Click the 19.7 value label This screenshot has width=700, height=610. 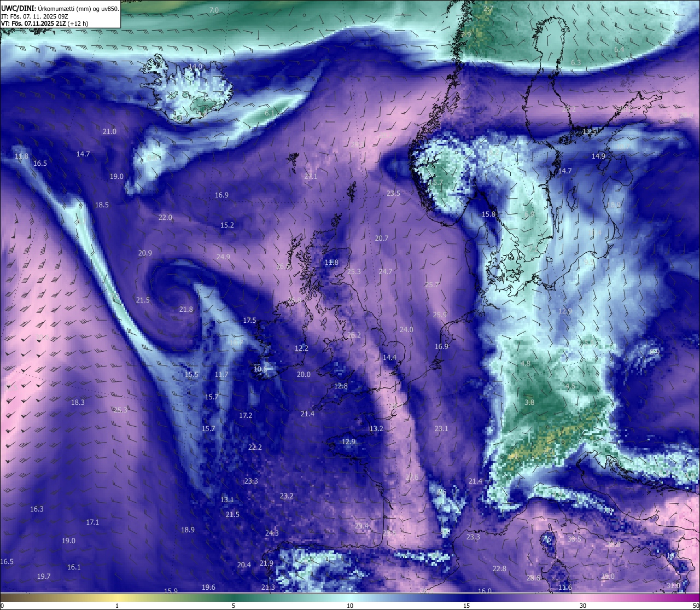[44, 577]
